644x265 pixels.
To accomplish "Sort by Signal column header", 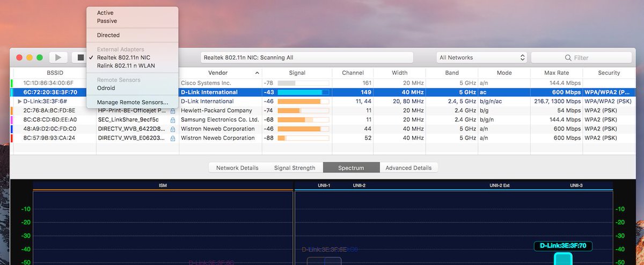I will [297, 73].
